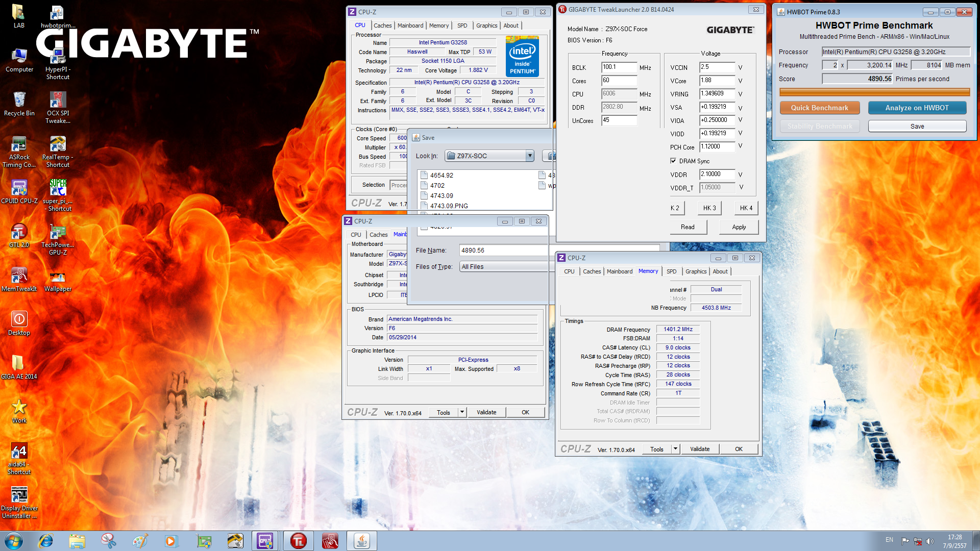The width and height of the screenshot is (980, 551).
Task: Switch to SPD tab in Memory CPU-Z
Action: pos(672,271)
